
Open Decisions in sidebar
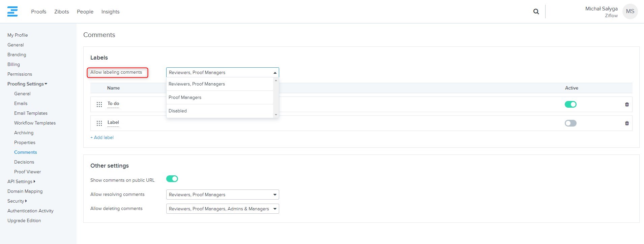tap(24, 162)
